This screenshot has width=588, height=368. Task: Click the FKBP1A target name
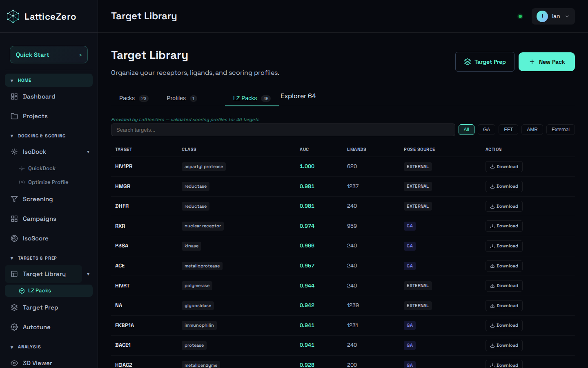125,325
